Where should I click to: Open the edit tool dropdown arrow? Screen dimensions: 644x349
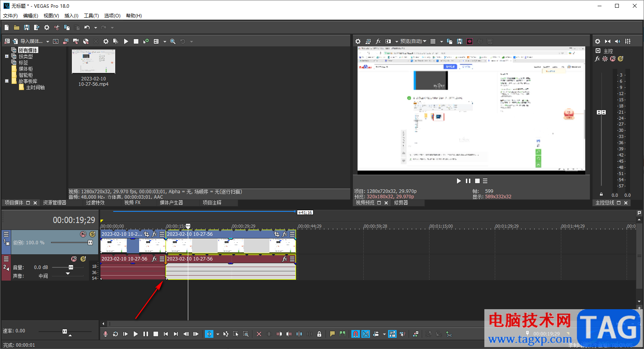[218, 334]
